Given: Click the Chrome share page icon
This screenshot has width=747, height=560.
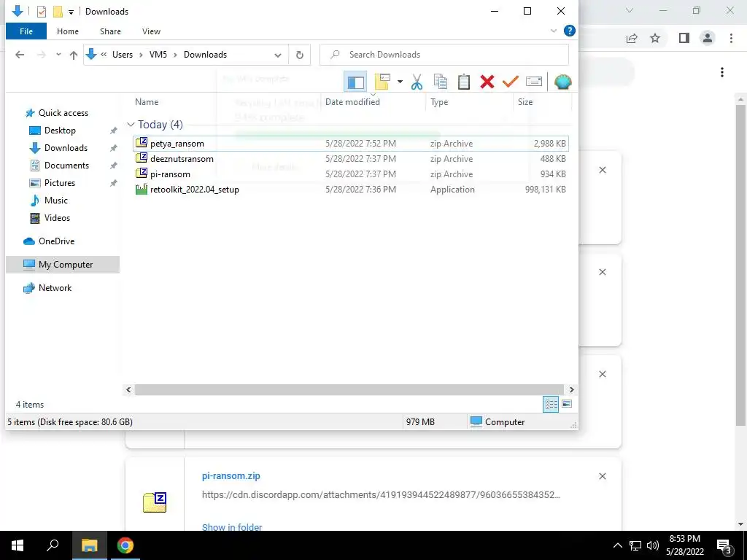Looking at the screenshot, I should click(632, 38).
